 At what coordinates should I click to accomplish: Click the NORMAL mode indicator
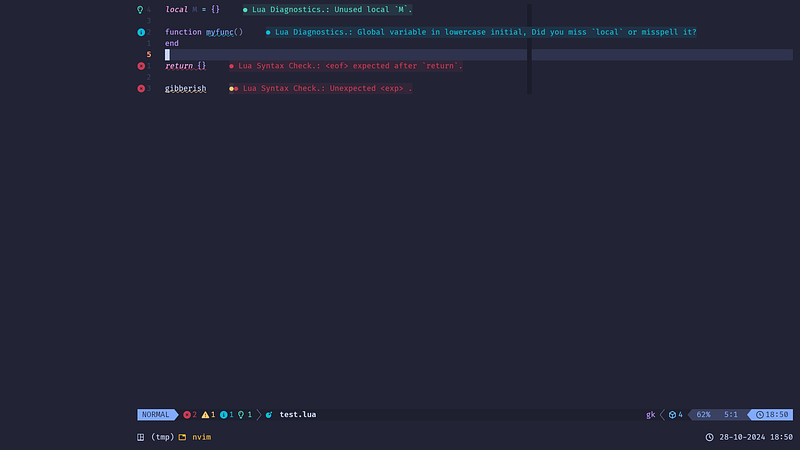[x=156, y=415]
